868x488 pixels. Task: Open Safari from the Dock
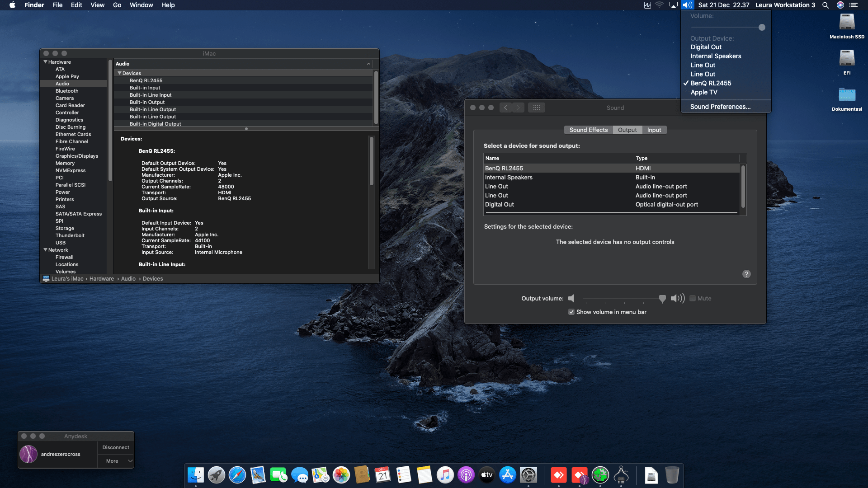237,475
